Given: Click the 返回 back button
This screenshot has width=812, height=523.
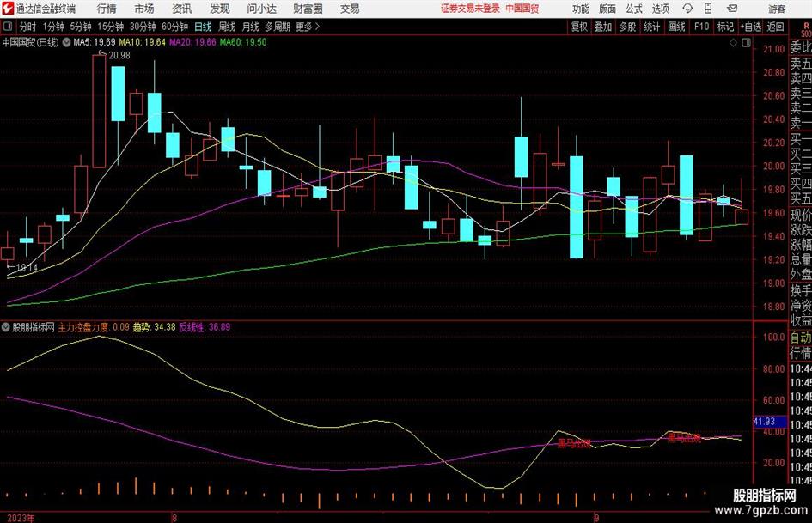Looking at the screenshot, I should click(775, 27).
